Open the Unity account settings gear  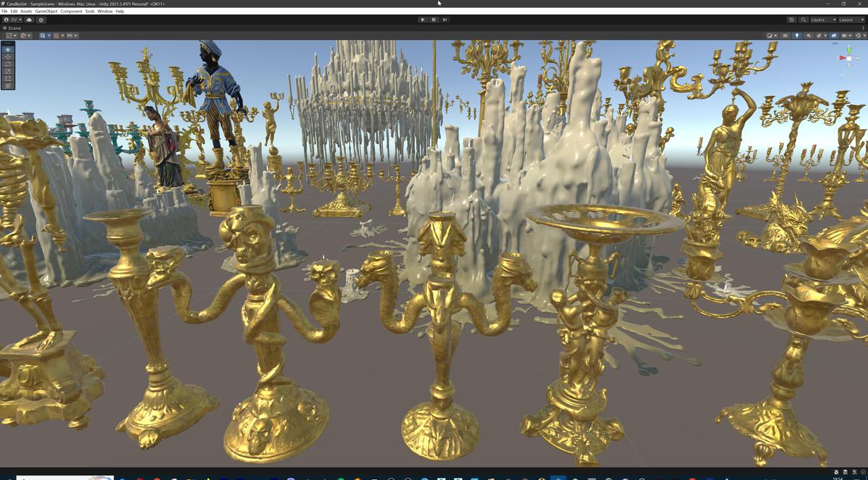pyautogui.click(x=41, y=20)
